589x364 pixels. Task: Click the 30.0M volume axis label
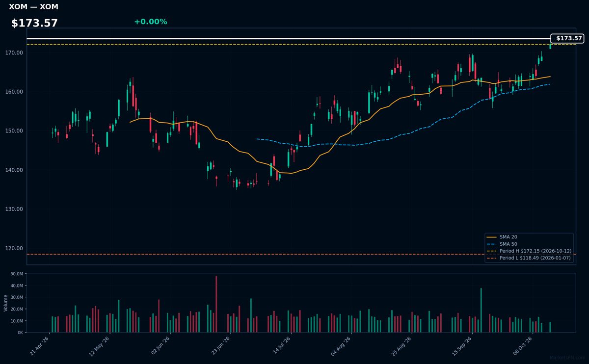pos(16,297)
